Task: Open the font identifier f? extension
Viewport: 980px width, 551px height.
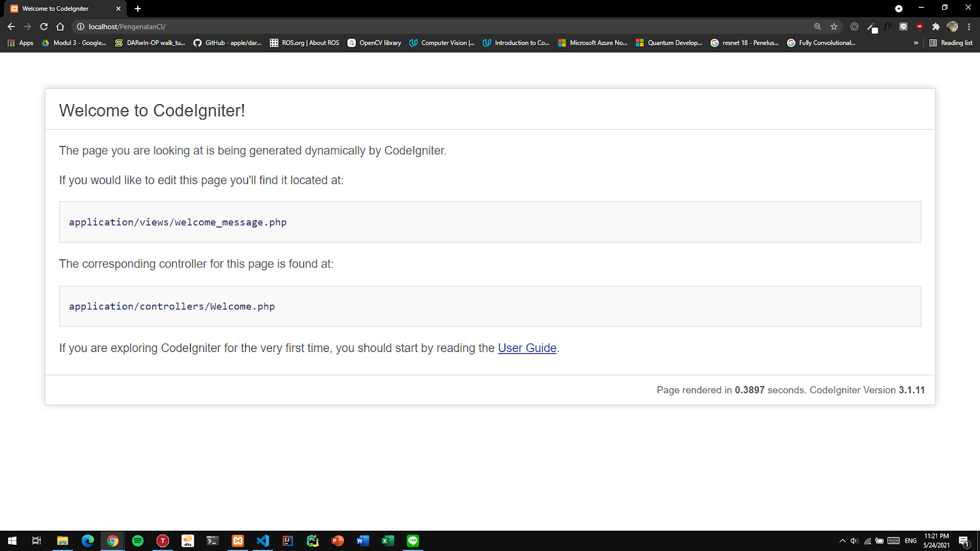Action: click(x=888, y=26)
